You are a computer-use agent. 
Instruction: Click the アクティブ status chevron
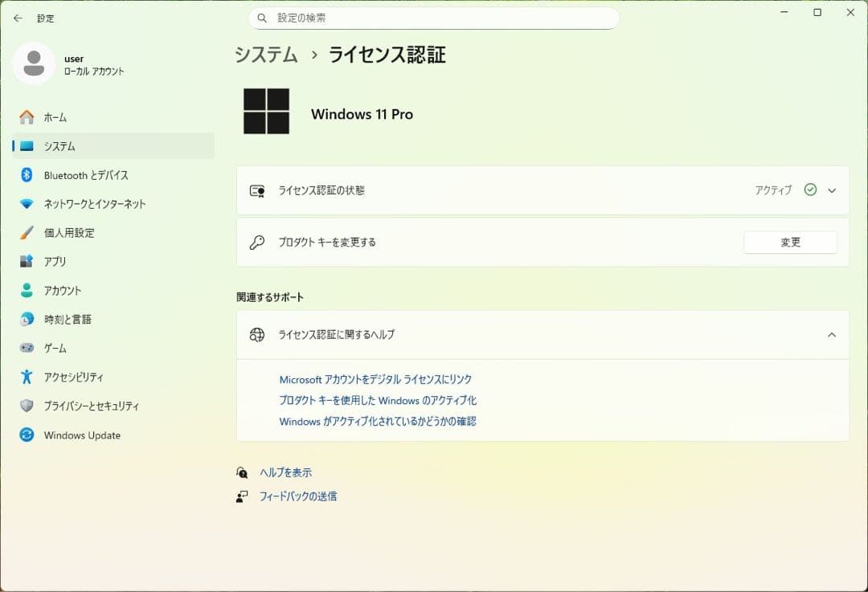[x=833, y=190]
